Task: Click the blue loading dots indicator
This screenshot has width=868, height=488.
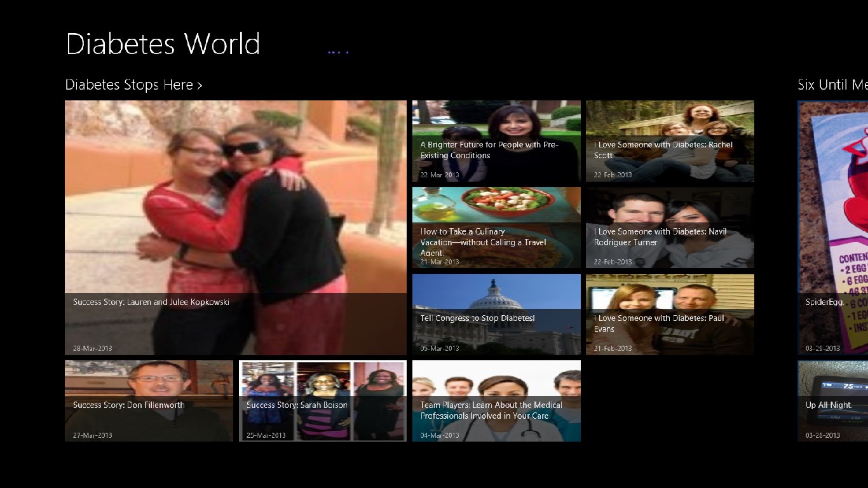Action: [x=338, y=52]
